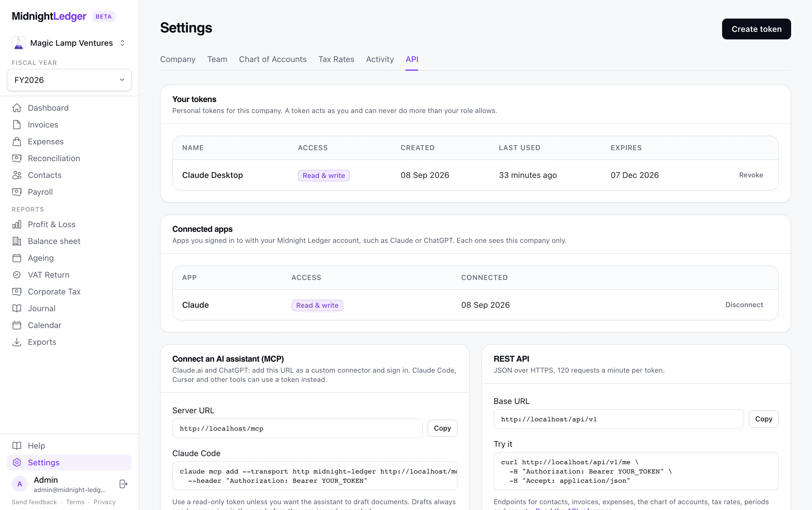Click the Profit & Loss chart icon
The width and height of the screenshot is (812, 510).
coord(17,224)
